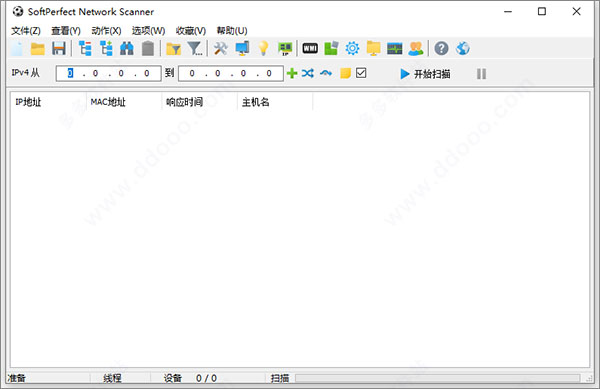Screen dimensions: 600x389
Task: Click the scan progress bar
Action: pos(438,378)
